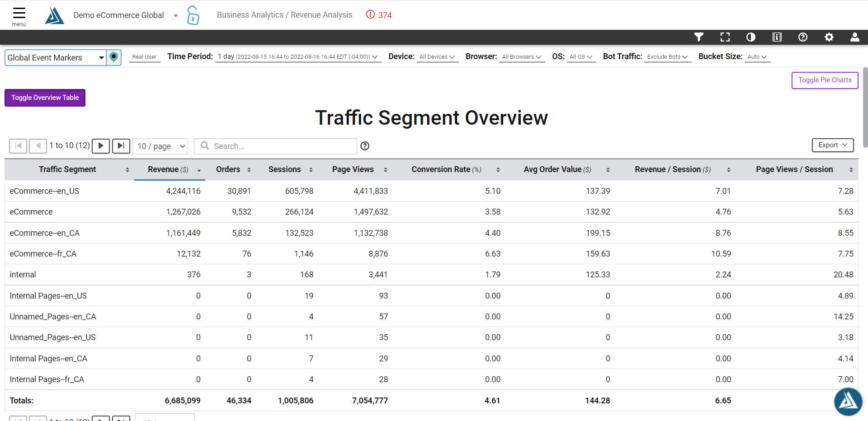Toggle Pie Charts display
Image resolution: width=868 pixels, height=421 pixels.
pos(825,80)
